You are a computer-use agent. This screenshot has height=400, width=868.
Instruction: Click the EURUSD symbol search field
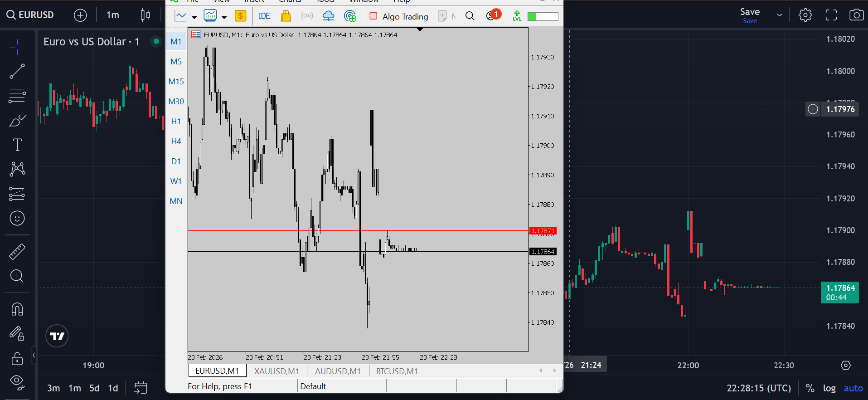[x=30, y=15]
